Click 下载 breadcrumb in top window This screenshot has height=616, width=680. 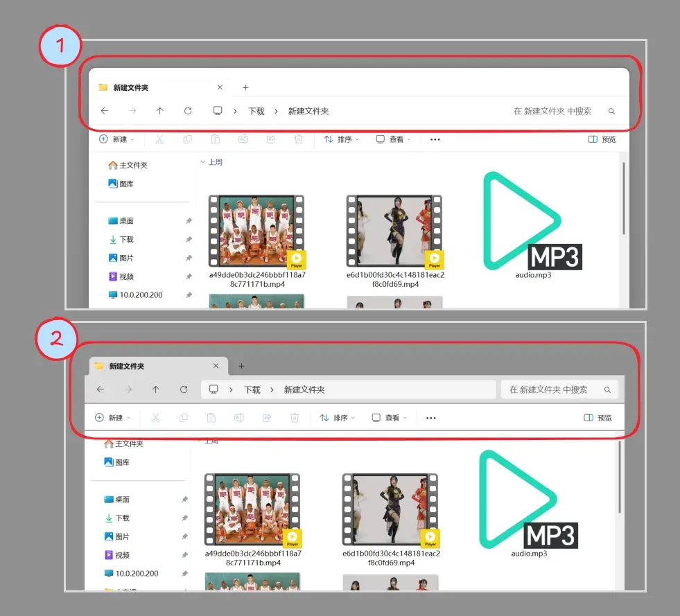(256, 112)
